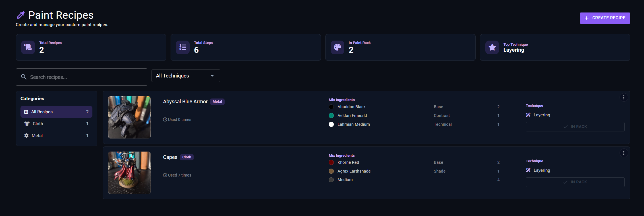Click the Create Recipe button
The image size is (644, 216).
tap(605, 18)
